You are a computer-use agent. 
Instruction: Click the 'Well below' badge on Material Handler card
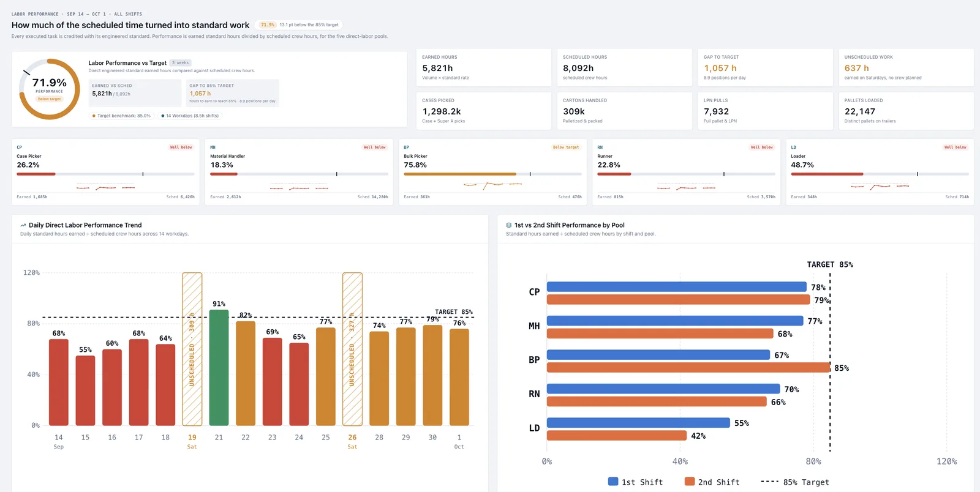pyautogui.click(x=374, y=147)
